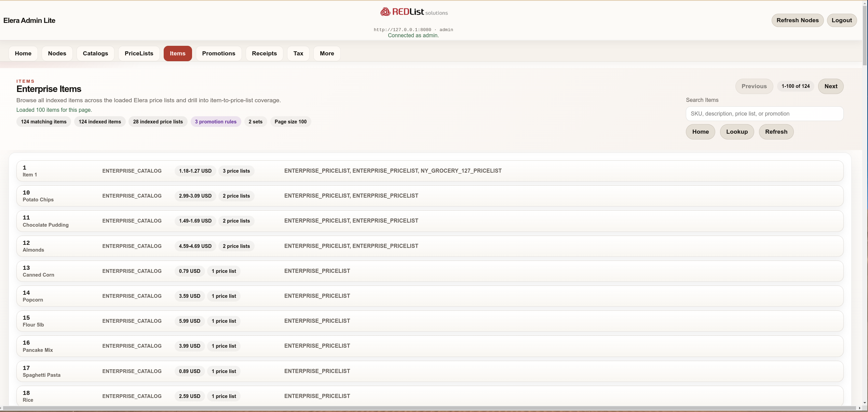The image size is (868, 412).
Task: Click the 2.59 USD price badge
Action: (x=190, y=396)
